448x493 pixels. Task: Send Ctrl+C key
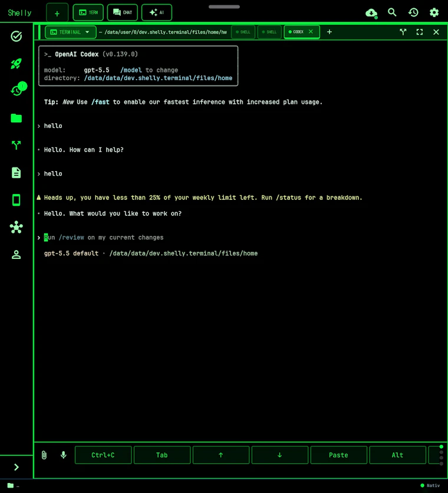103,455
